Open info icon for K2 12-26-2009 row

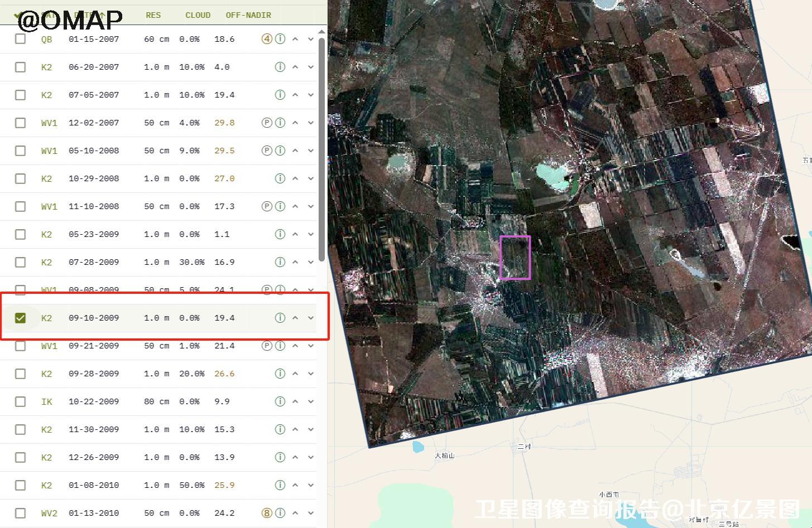[x=280, y=457]
